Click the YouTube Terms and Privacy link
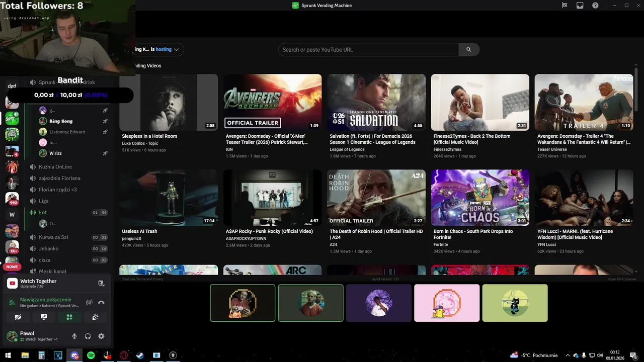The width and height of the screenshot is (644, 362). [x=142, y=279]
